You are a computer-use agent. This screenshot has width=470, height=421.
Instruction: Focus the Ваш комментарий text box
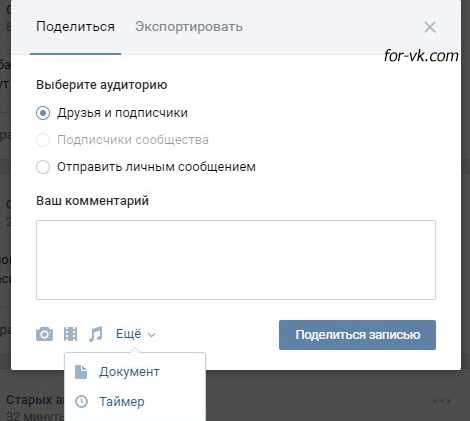(x=236, y=260)
